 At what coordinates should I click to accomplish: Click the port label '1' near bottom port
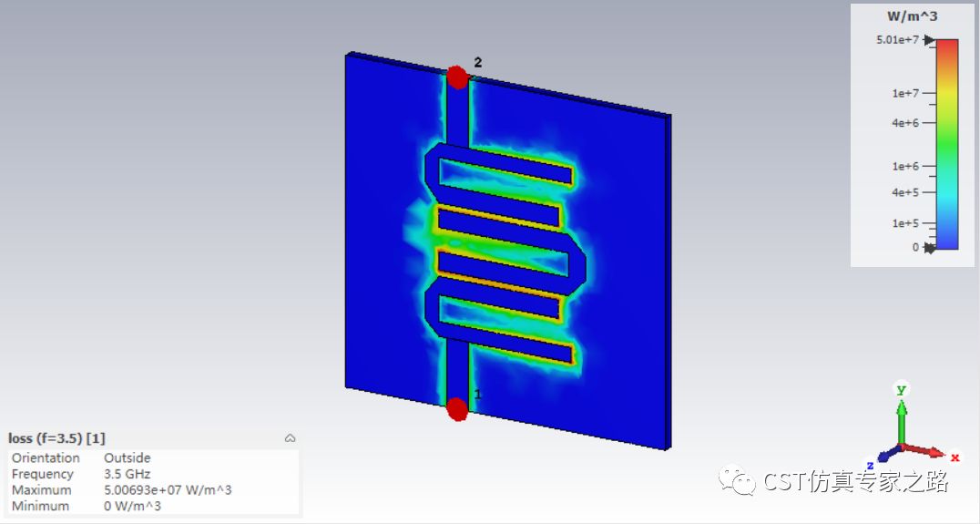478,395
